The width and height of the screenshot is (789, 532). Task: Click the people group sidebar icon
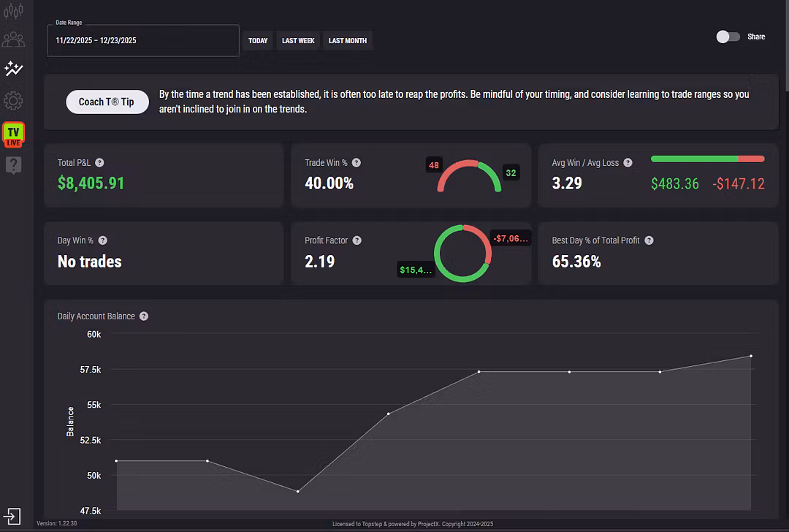click(x=13, y=39)
